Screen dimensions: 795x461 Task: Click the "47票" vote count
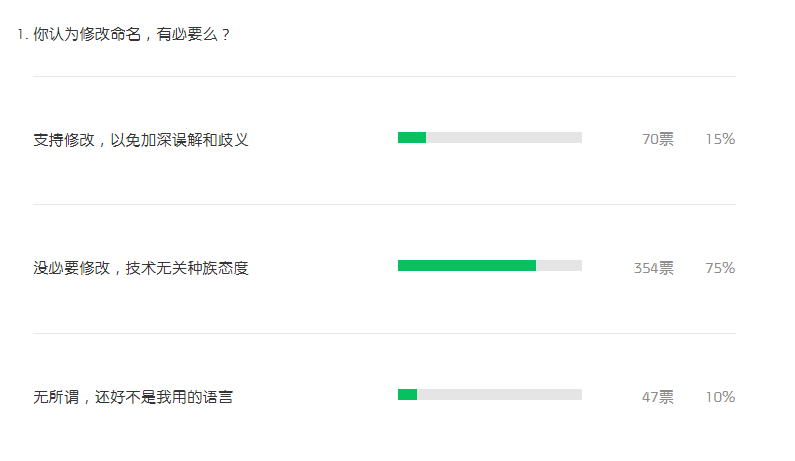coord(658,397)
